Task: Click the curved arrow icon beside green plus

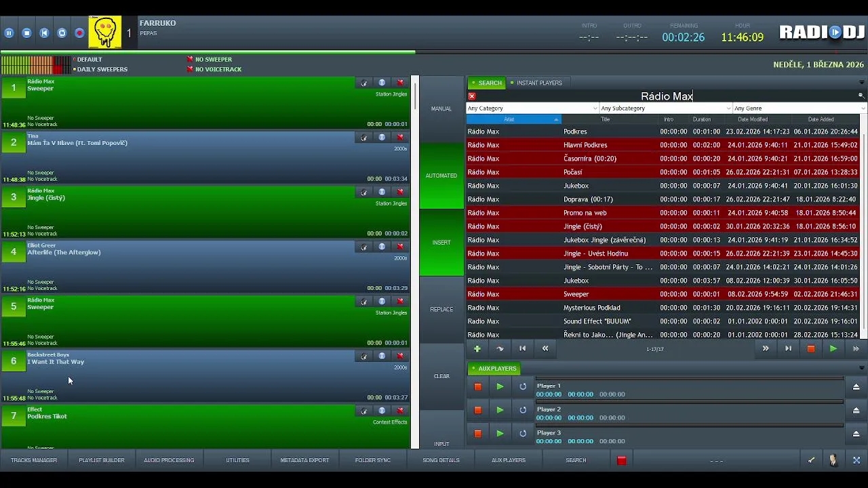Action: (x=500, y=348)
